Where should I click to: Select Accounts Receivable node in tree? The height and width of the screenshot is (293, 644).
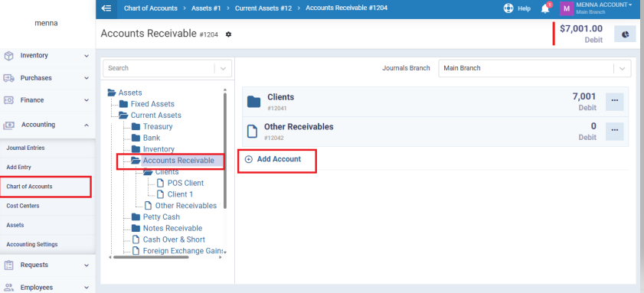tap(178, 161)
